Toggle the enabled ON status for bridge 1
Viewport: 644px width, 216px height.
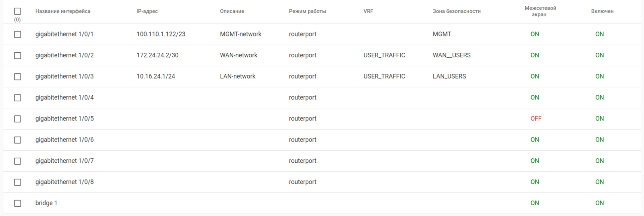point(599,203)
